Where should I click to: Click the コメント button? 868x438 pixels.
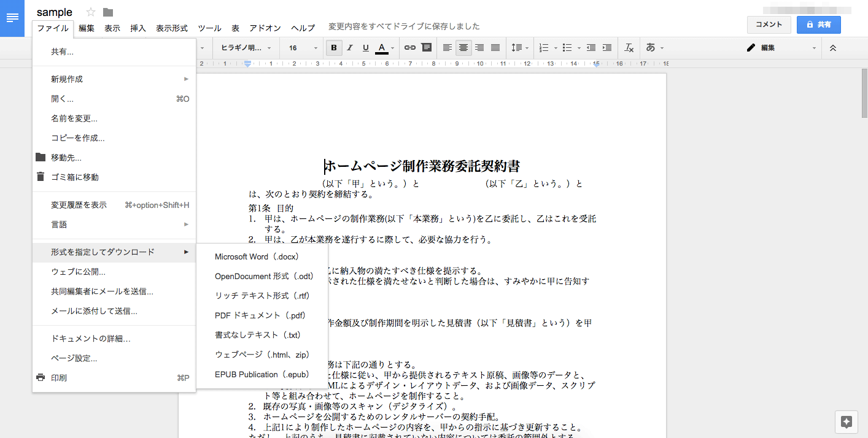[x=769, y=25]
